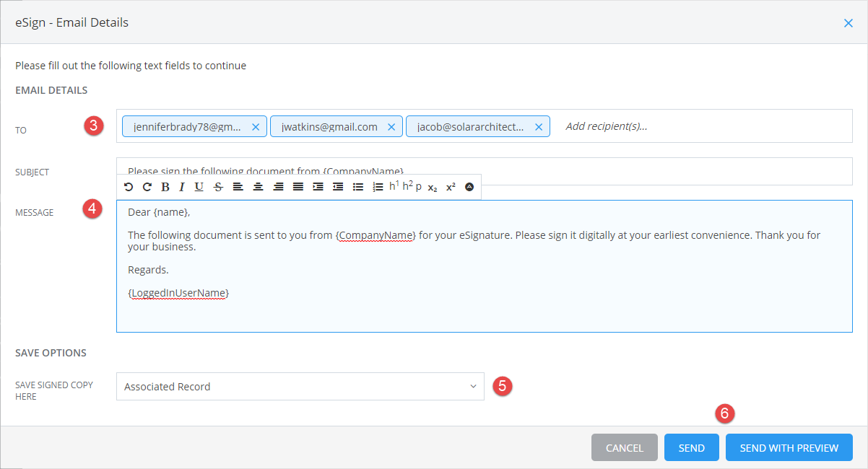Screen dimensions: 868x469
Task: Open the Save Signed Copy dropdown
Action: coord(473,386)
